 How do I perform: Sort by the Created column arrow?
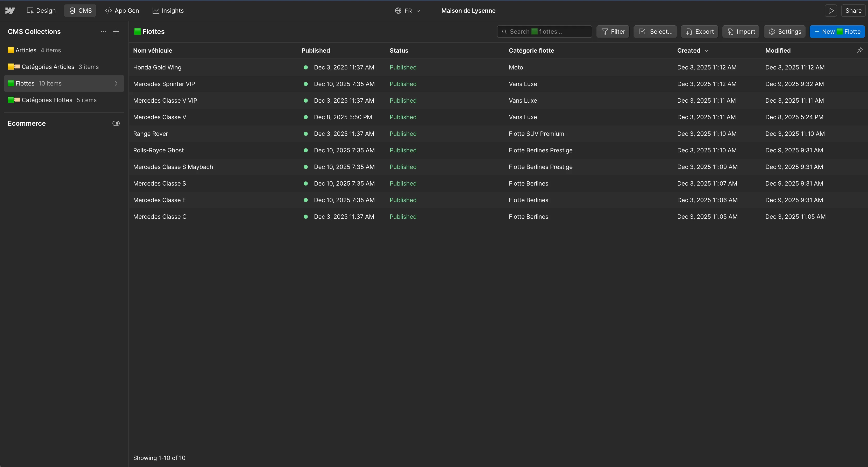pos(707,51)
